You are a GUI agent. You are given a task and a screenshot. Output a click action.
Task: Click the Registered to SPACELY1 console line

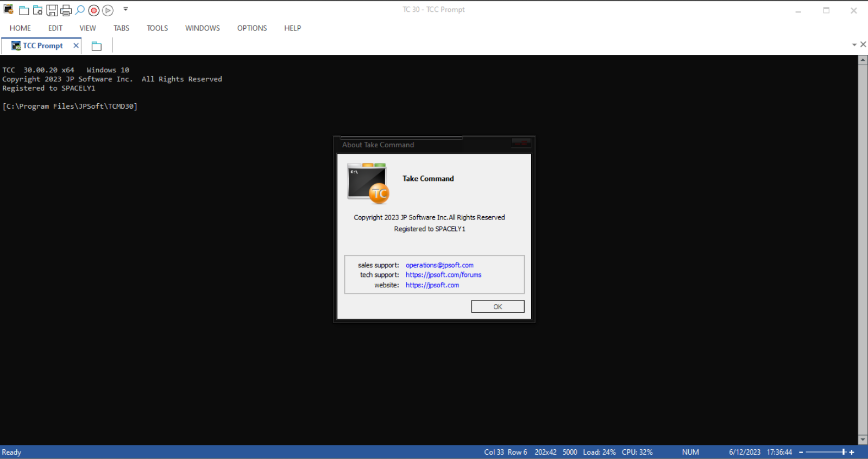point(49,88)
